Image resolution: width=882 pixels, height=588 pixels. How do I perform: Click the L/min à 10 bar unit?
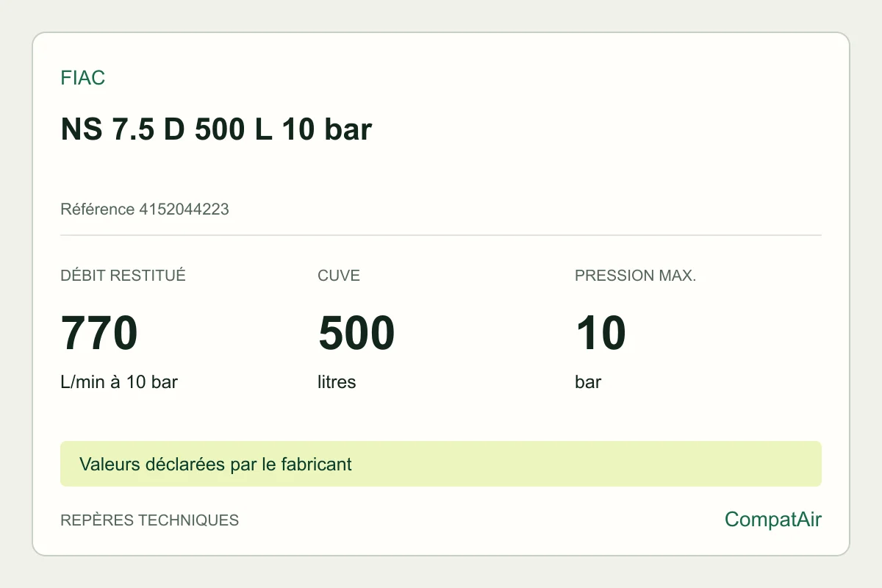point(119,382)
